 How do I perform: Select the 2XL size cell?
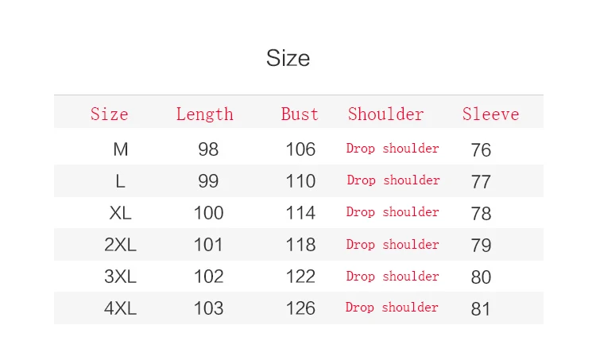pyautogui.click(x=120, y=245)
